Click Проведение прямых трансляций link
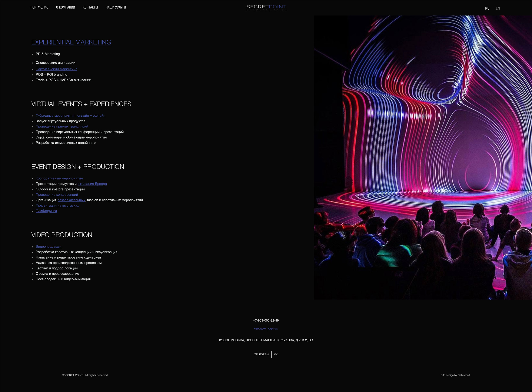This screenshot has width=532, height=392. point(62,126)
